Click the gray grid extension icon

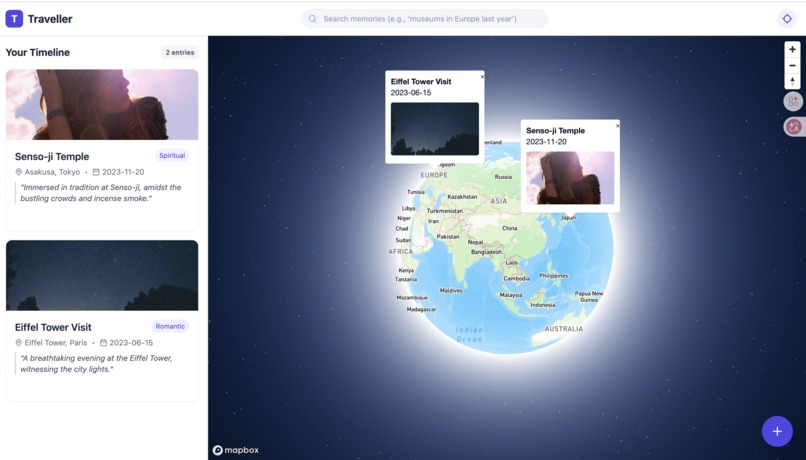[793, 101]
